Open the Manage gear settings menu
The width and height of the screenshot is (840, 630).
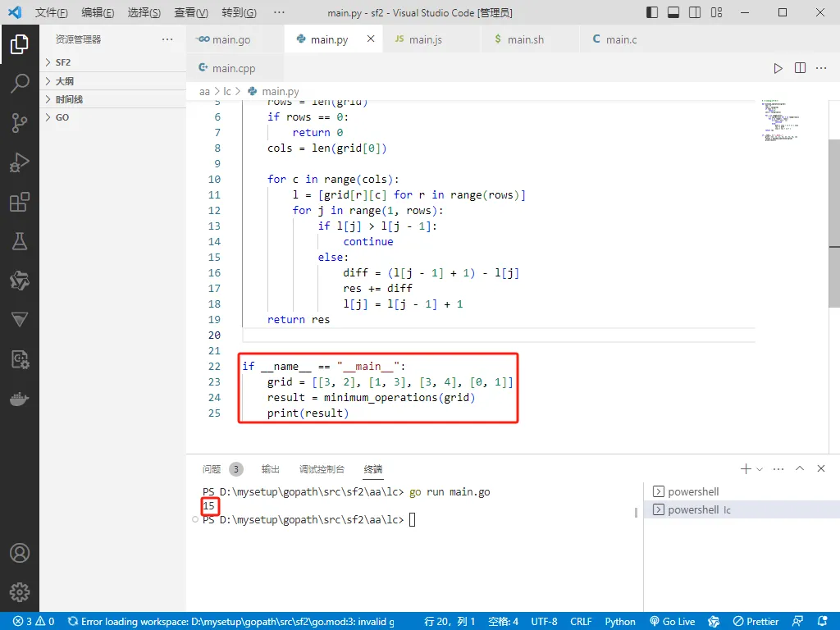pyautogui.click(x=20, y=592)
